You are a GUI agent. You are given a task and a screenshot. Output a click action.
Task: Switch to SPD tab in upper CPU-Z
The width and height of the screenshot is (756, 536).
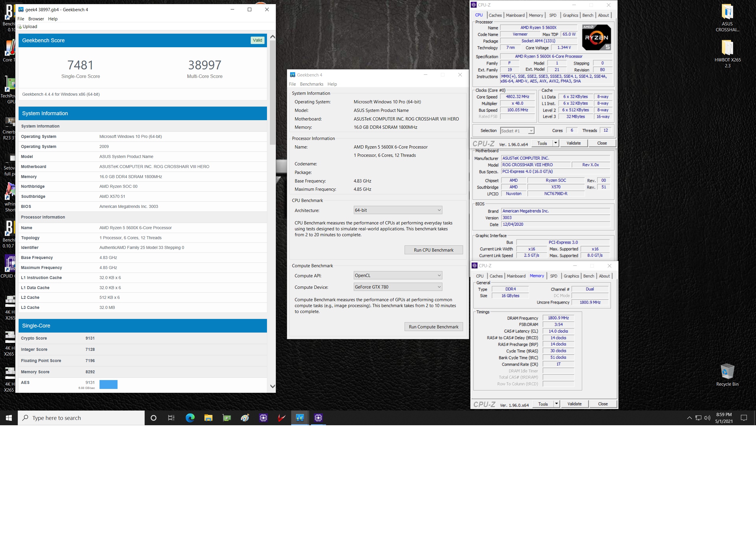553,15
